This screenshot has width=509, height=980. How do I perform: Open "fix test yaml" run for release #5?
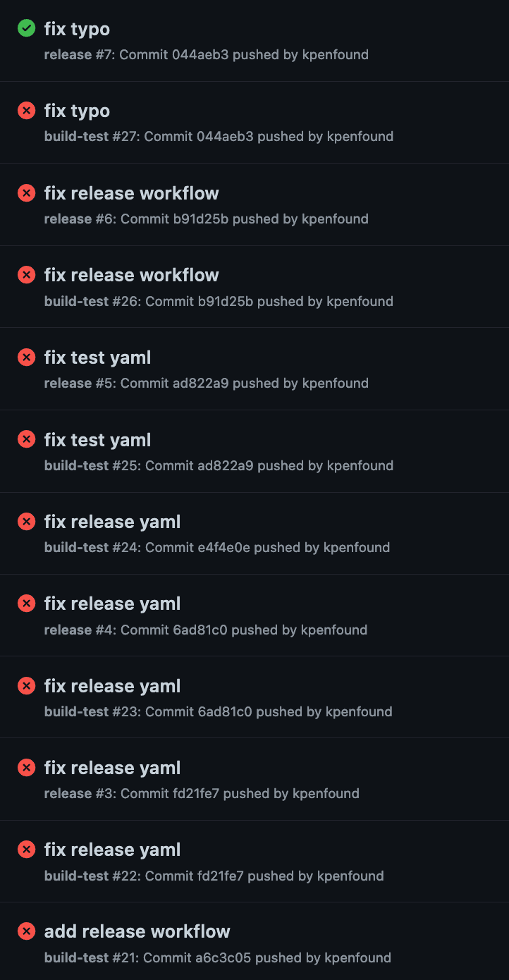point(97,357)
